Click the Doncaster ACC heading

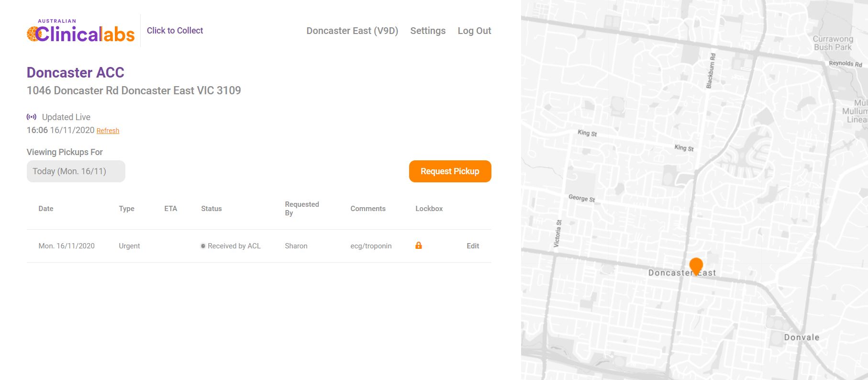point(76,73)
